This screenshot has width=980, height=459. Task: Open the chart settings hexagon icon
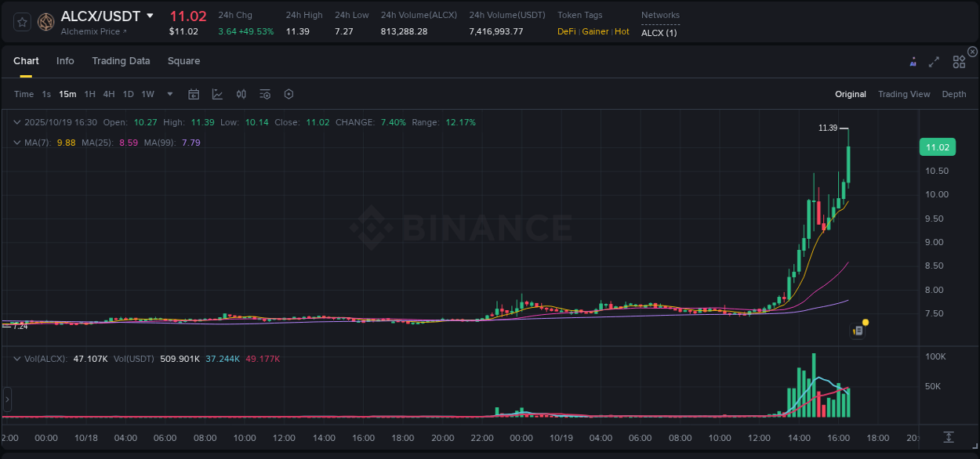coord(289,93)
